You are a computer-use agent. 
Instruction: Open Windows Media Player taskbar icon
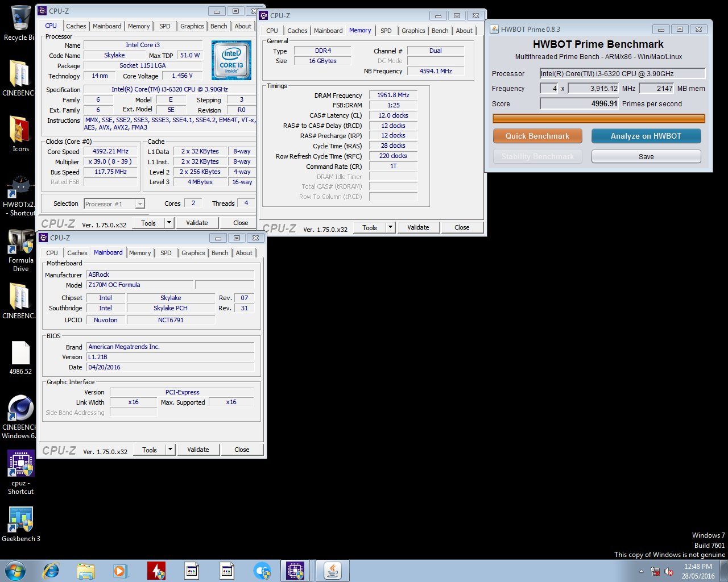[x=121, y=571]
